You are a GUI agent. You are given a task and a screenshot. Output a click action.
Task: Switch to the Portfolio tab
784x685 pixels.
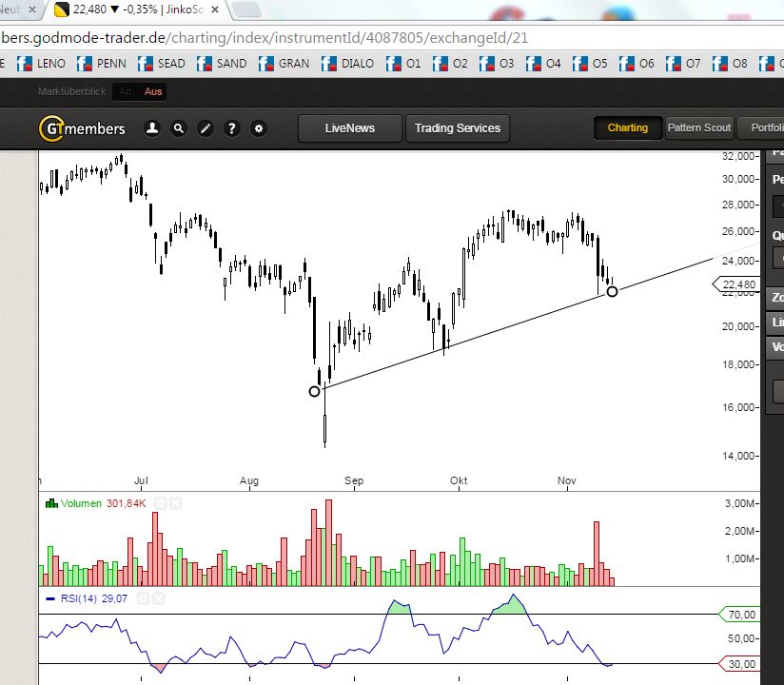click(760, 128)
